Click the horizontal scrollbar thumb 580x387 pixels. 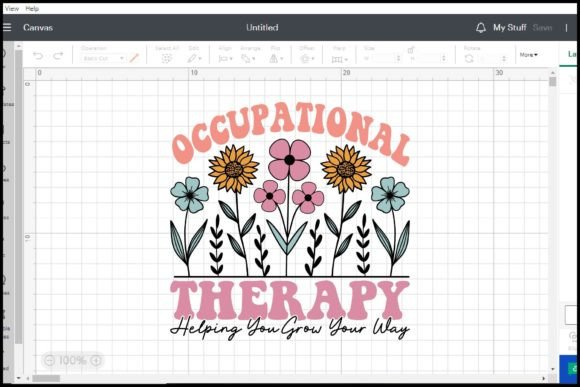point(46,378)
